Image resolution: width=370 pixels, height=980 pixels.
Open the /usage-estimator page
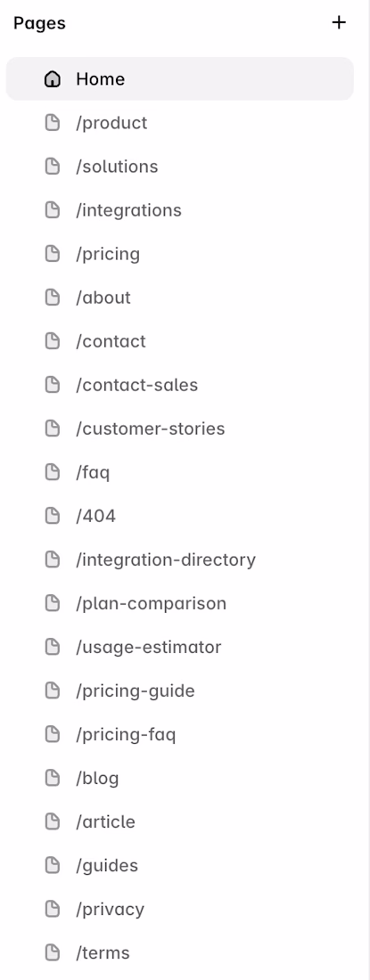pyautogui.click(x=180, y=647)
